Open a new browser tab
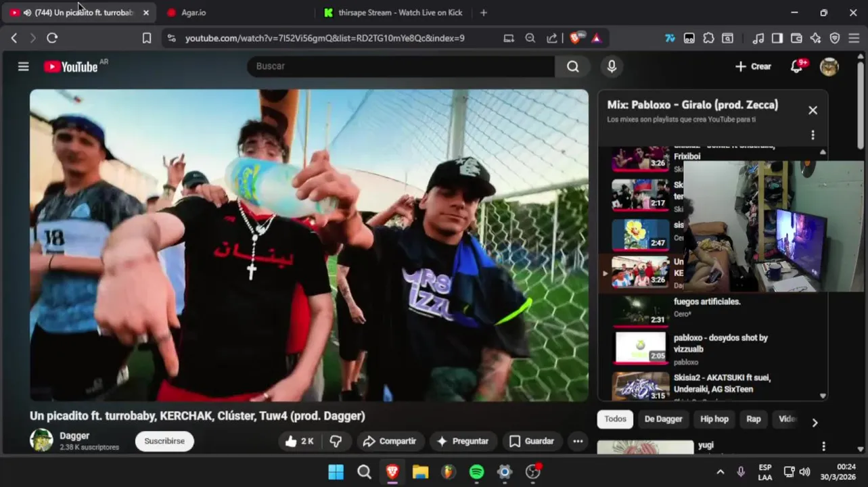Image resolution: width=868 pixels, height=487 pixels. click(x=483, y=13)
